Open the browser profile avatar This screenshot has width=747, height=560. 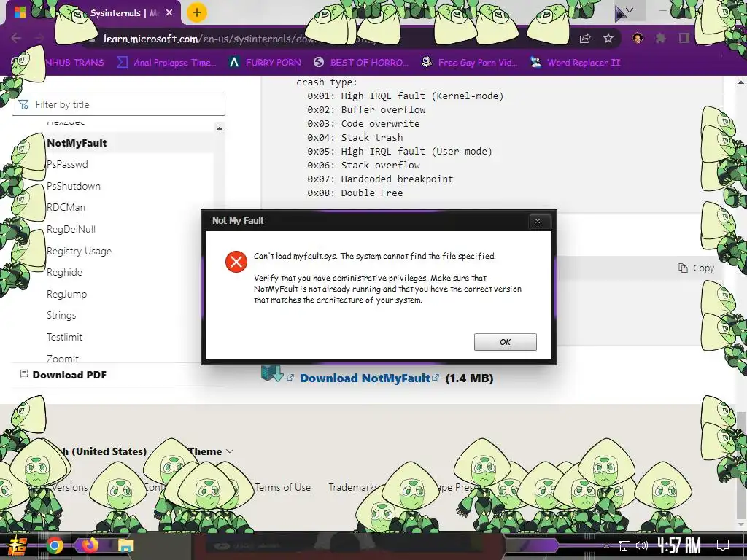click(638, 38)
